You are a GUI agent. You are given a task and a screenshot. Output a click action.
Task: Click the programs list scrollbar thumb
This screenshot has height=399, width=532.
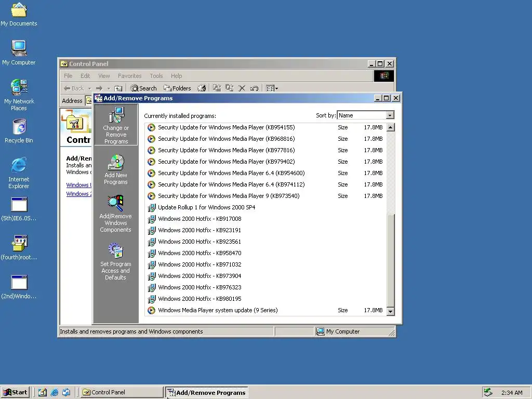click(391, 261)
